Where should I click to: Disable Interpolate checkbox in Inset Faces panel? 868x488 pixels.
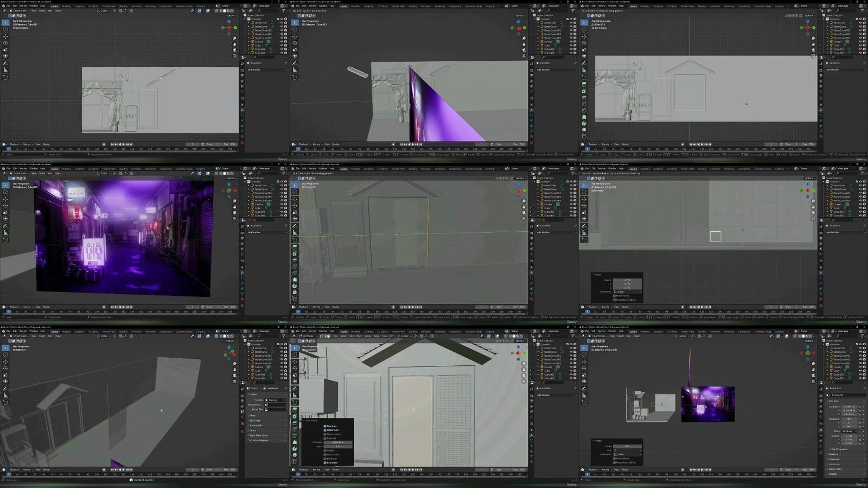click(325, 462)
